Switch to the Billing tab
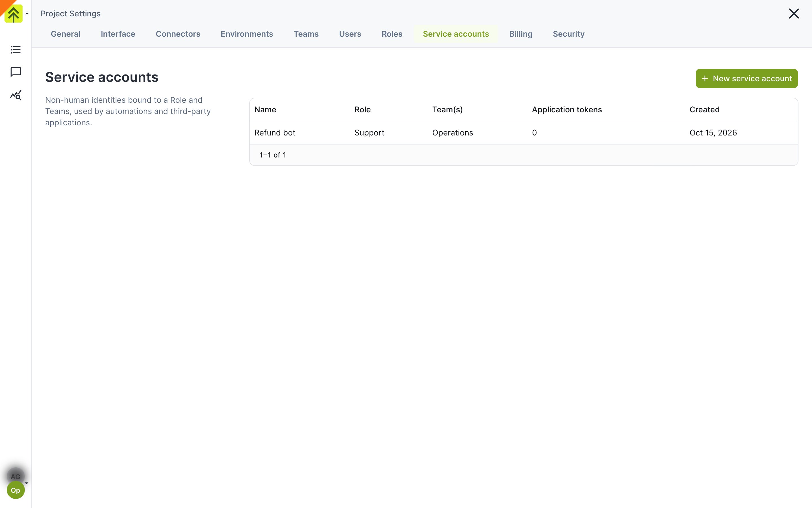This screenshot has height=508, width=812. click(520, 34)
